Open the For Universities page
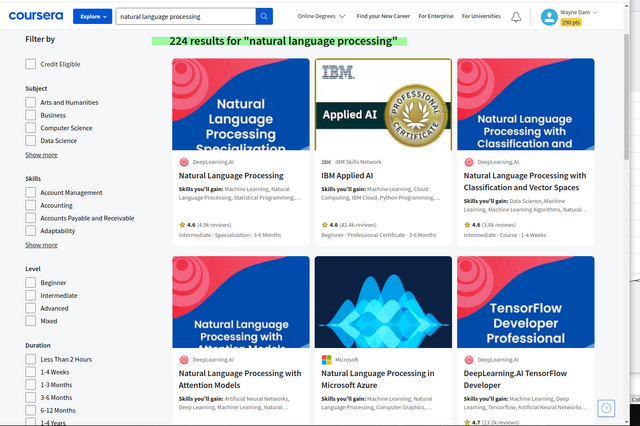This screenshot has height=426, width=640. 481,16
